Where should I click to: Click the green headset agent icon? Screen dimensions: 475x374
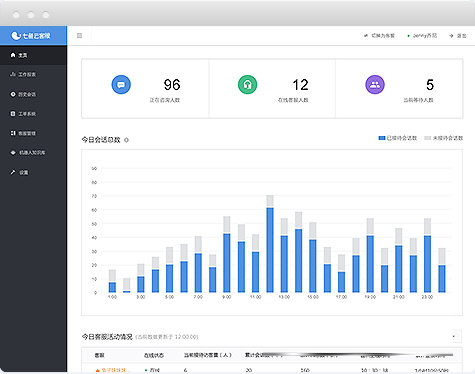point(247,85)
